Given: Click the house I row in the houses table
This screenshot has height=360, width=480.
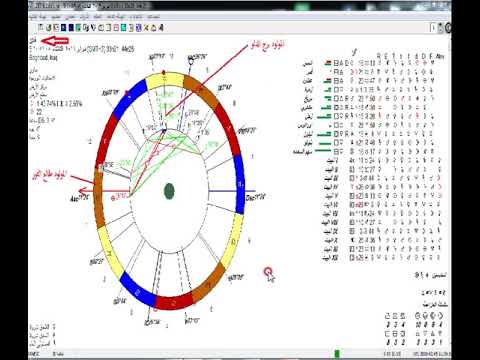Looking at the screenshot, I should (383, 161).
